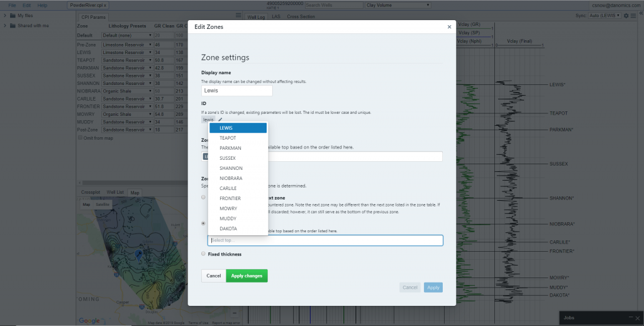Switch to the LAS tab

276,16
